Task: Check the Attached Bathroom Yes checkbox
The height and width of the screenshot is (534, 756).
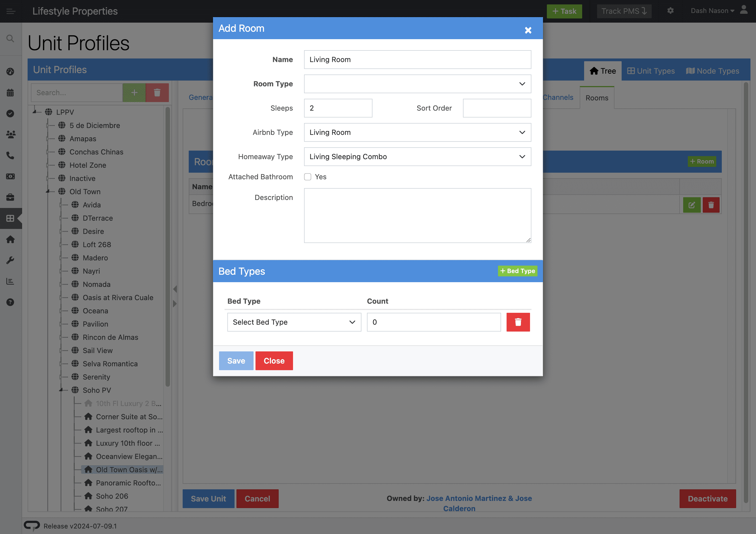Action: pyautogui.click(x=308, y=177)
